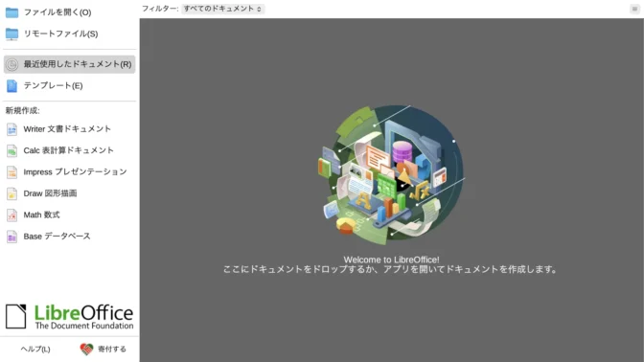Screen dimensions: 644x362
Task: Click the Impress presentation icon
Action: [11, 172]
